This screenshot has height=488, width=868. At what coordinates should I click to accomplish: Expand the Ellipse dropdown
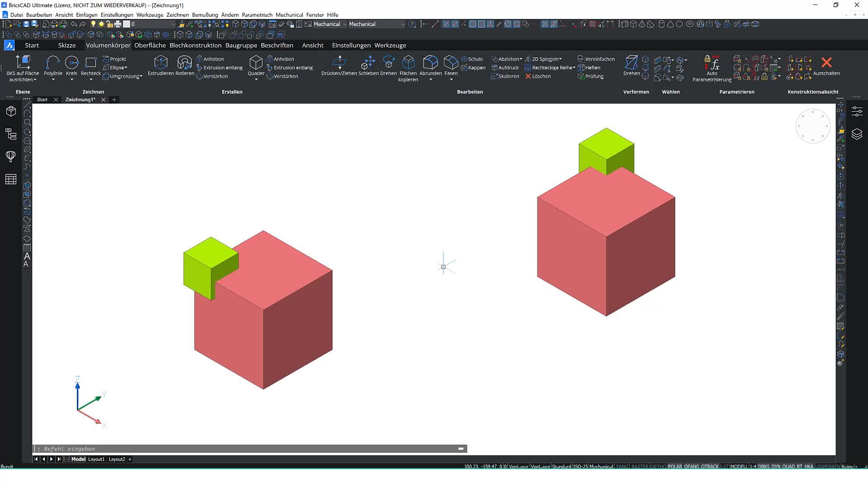[126, 68]
